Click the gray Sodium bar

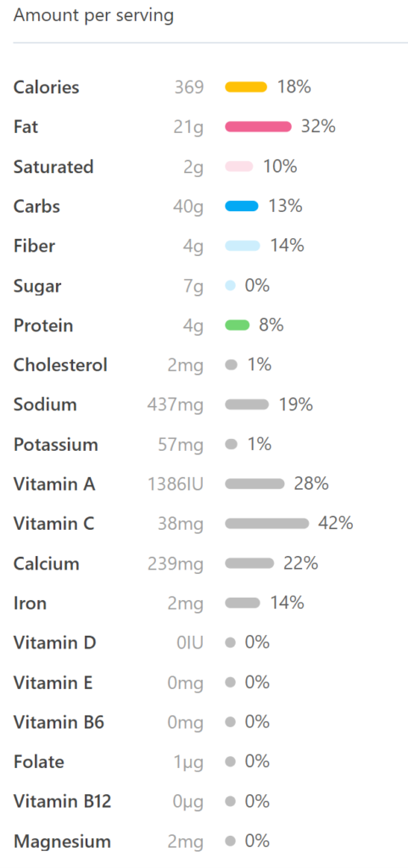tap(247, 404)
